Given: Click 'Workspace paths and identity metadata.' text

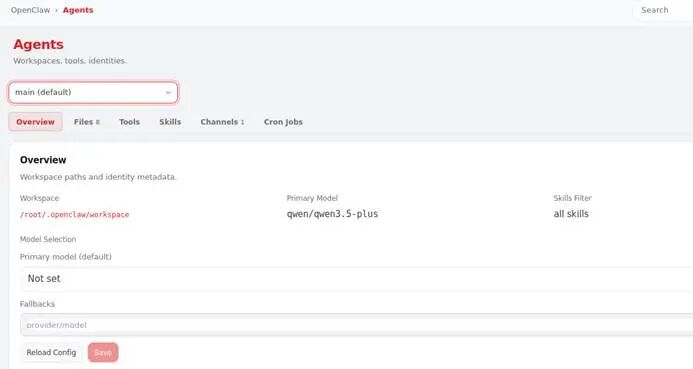Looking at the screenshot, I should 98,177.
